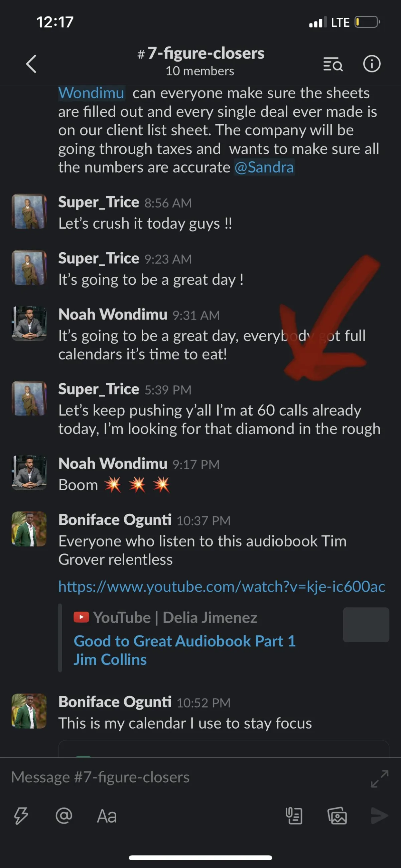Open the search-in-channel icon
Screen dimensions: 401x868
(332, 64)
